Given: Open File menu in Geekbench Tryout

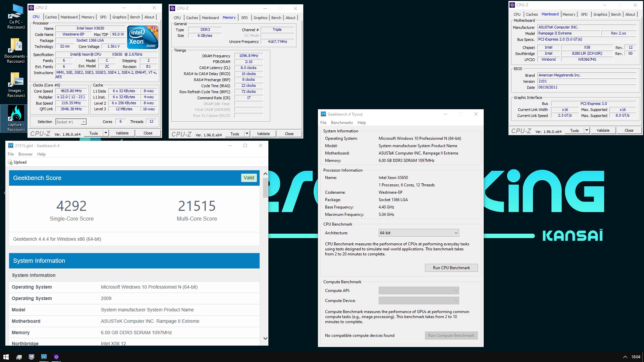Looking at the screenshot, I should [x=323, y=123].
